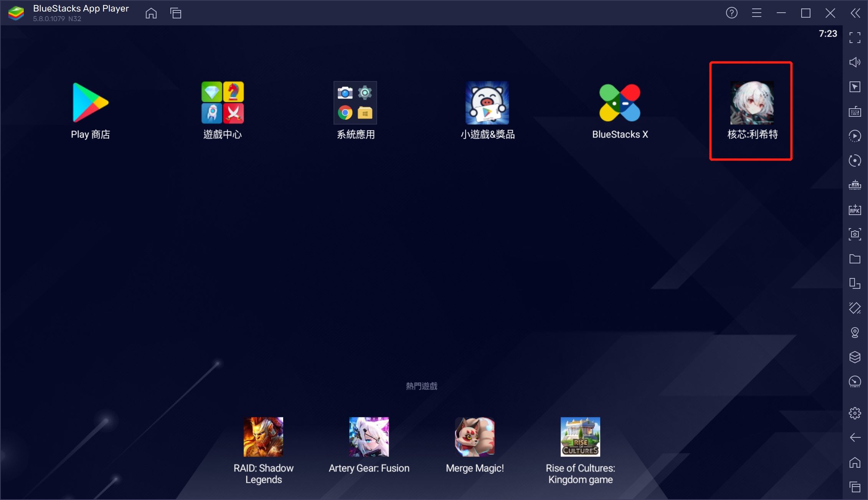Image resolution: width=868 pixels, height=500 pixels.
Task: Launch 小遊戲&獎品 app
Action: (487, 110)
